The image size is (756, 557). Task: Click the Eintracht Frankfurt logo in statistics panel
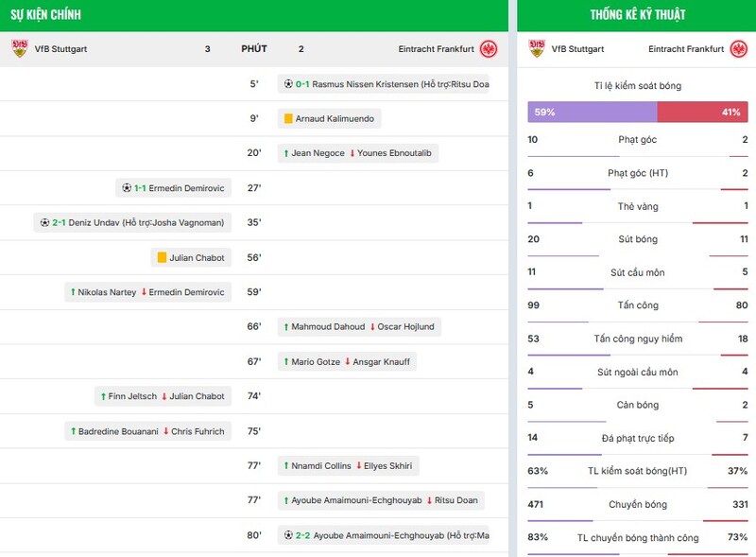pyautogui.click(x=736, y=48)
